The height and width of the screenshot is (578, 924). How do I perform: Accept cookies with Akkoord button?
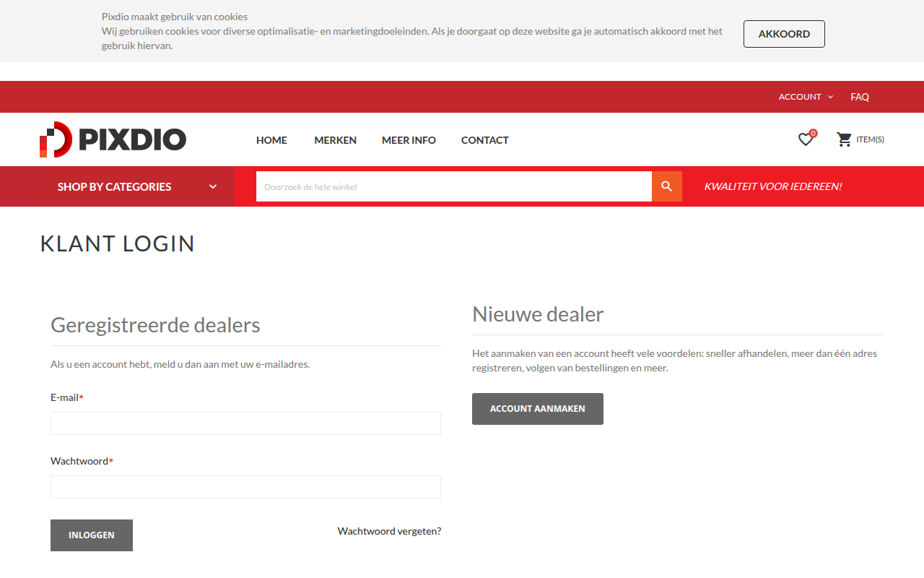[784, 34]
